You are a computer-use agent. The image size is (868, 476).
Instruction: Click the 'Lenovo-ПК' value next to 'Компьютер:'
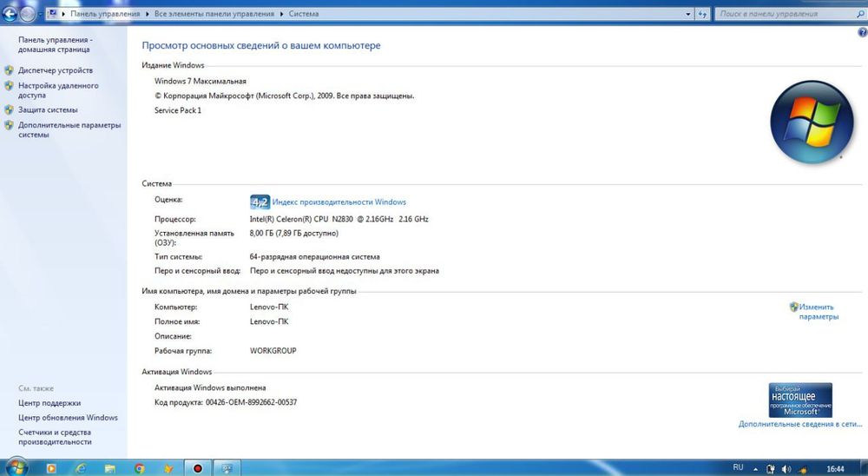click(269, 307)
